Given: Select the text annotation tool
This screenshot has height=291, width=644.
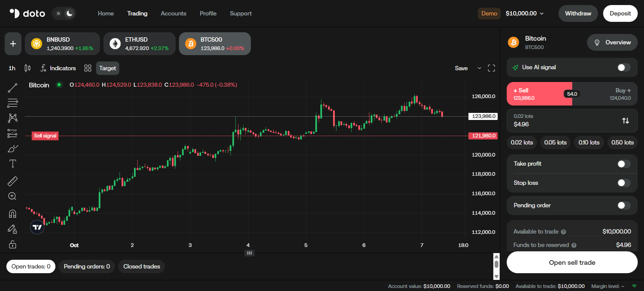Looking at the screenshot, I should 12,164.
